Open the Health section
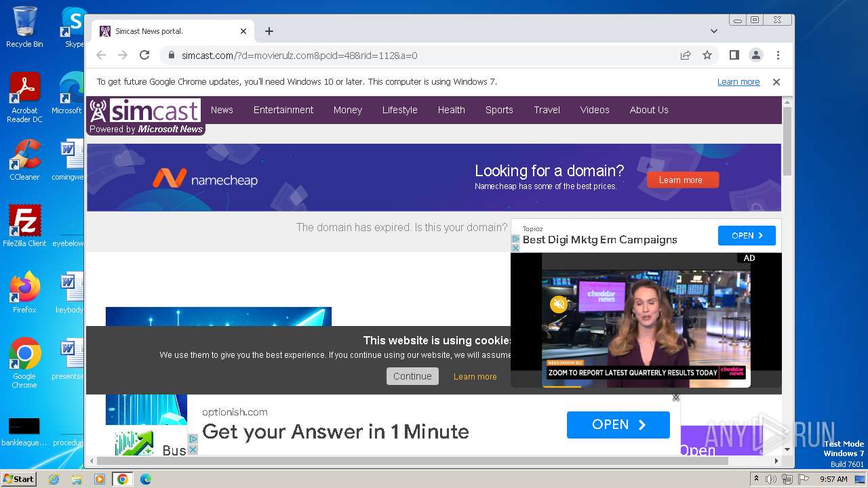This screenshot has width=868, height=488. (x=452, y=110)
